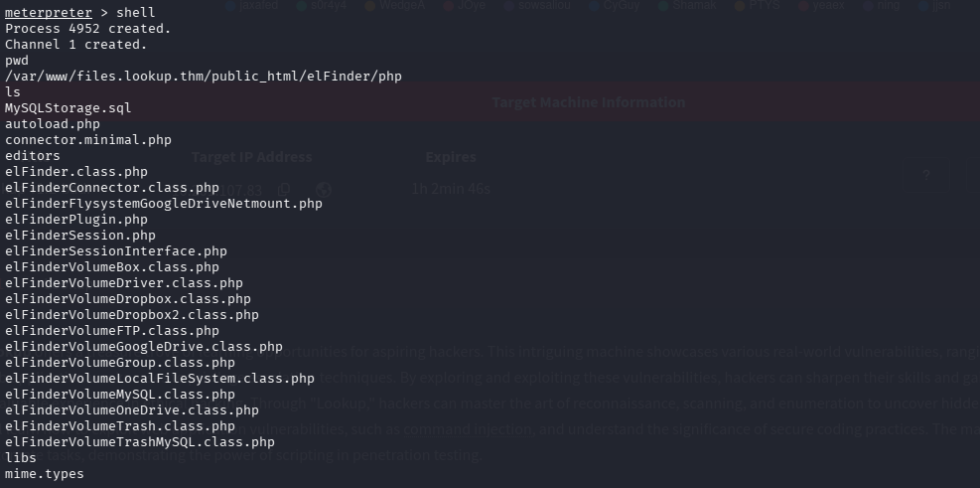Screen dimensions: 980x488
Task: Select the MySQLStorage.sql file name
Action: point(69,108)
